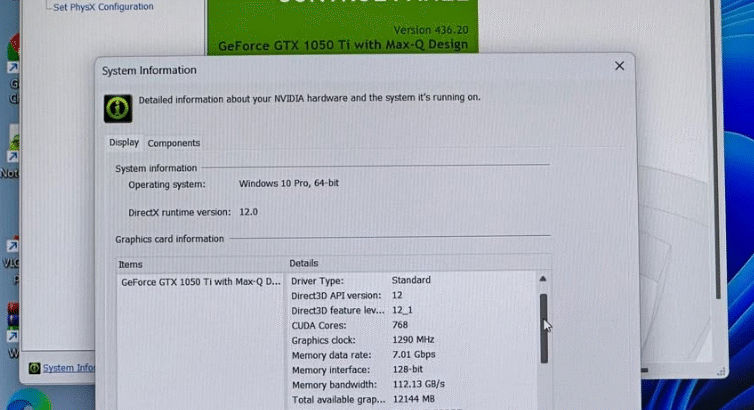Click the green info icon in System Information
Viewport: 754px width, 410px height.
118,108
